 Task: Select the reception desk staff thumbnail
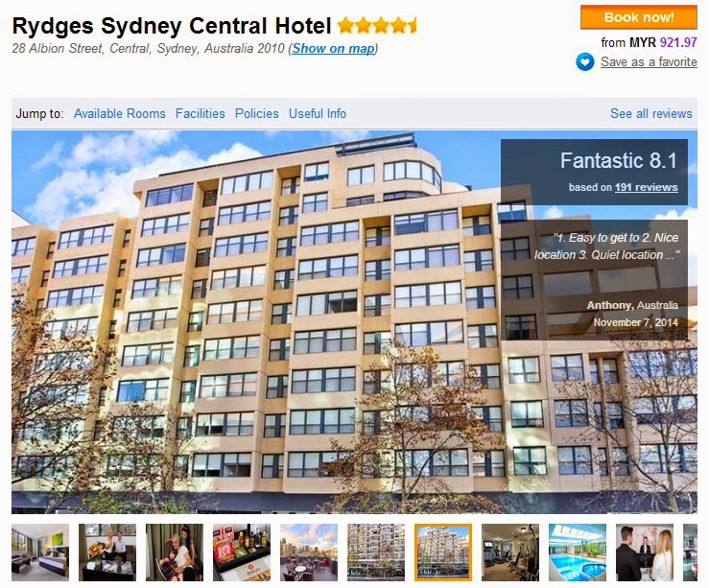coord(645,553)
